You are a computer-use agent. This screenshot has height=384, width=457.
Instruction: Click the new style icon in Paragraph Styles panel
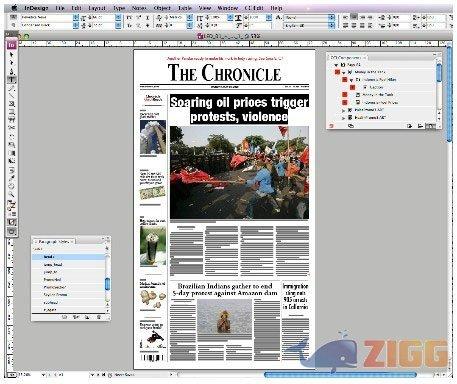[87, 317]
